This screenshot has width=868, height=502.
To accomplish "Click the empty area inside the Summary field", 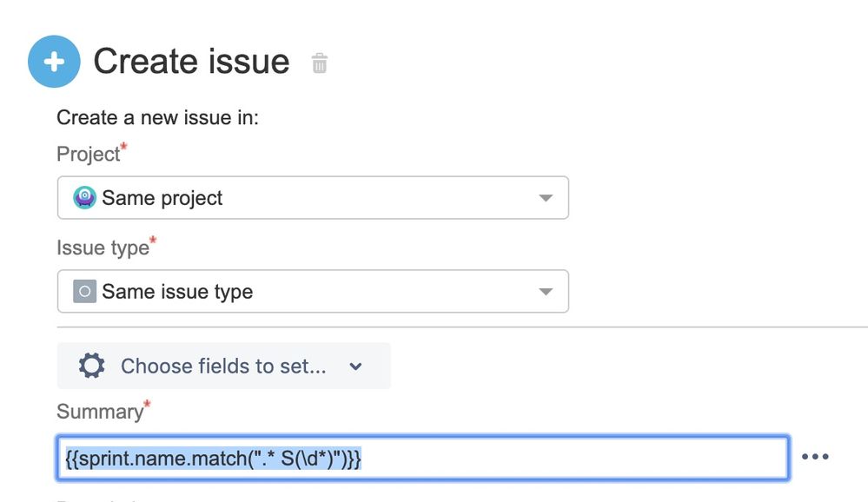I will [573, 458].
